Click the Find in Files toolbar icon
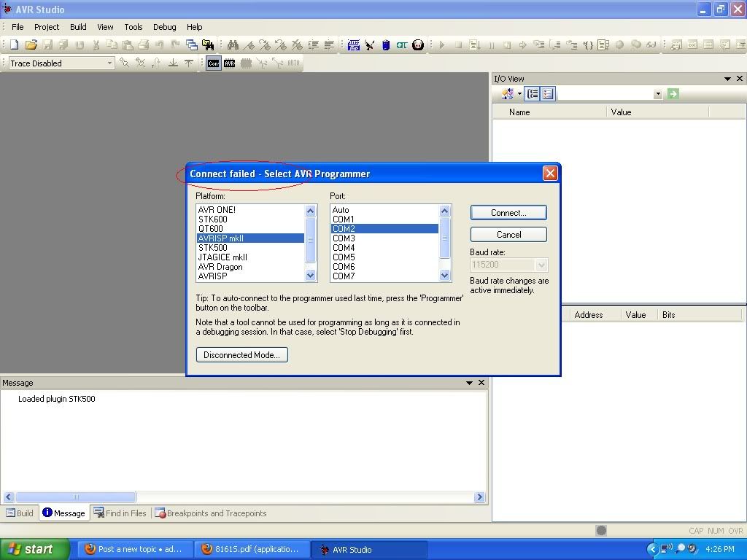Image resolution: width=747 pixels, height=560 pixels. pos(208,44)
